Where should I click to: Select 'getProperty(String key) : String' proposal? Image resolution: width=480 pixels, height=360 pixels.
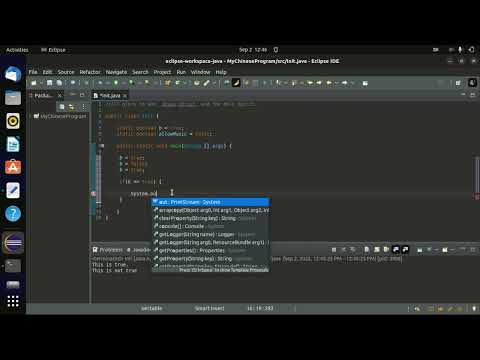211,258
